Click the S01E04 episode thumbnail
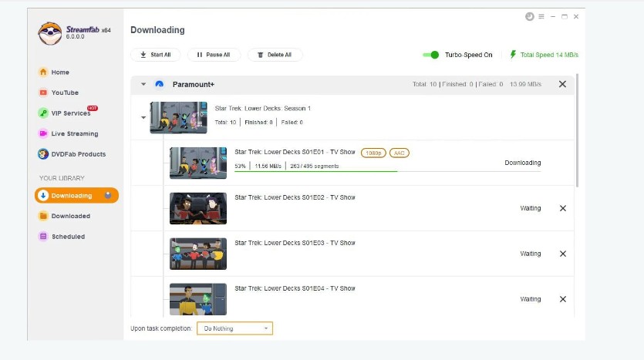Viewport: 644px width, 360px height. tap(198, 299)
